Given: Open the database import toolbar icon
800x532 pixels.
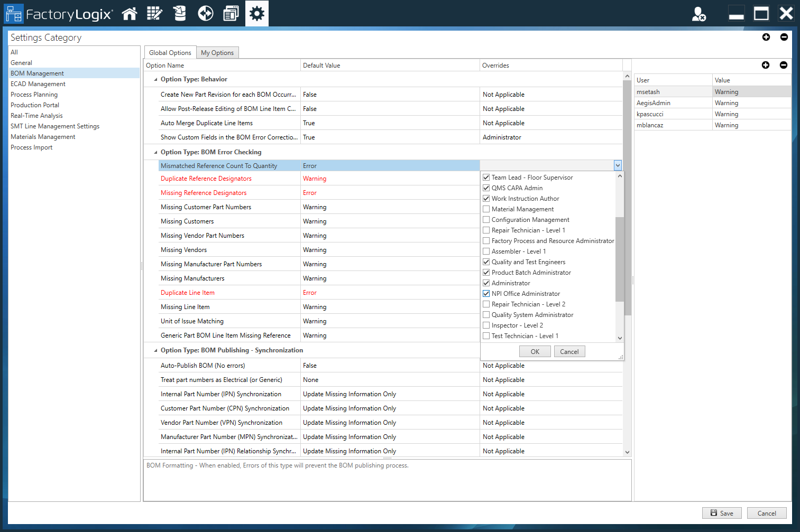Looking at the screenshot, I should click(180, 13).
